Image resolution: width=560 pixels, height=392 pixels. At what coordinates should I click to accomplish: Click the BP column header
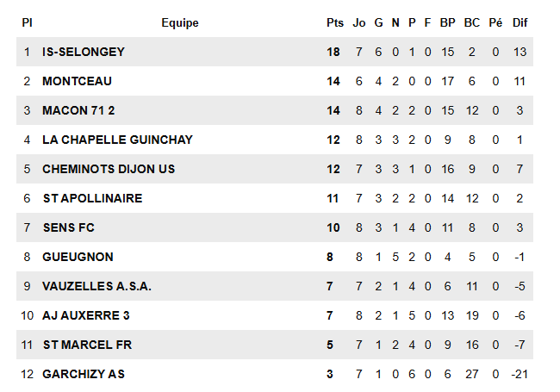(x=447, y=22)
